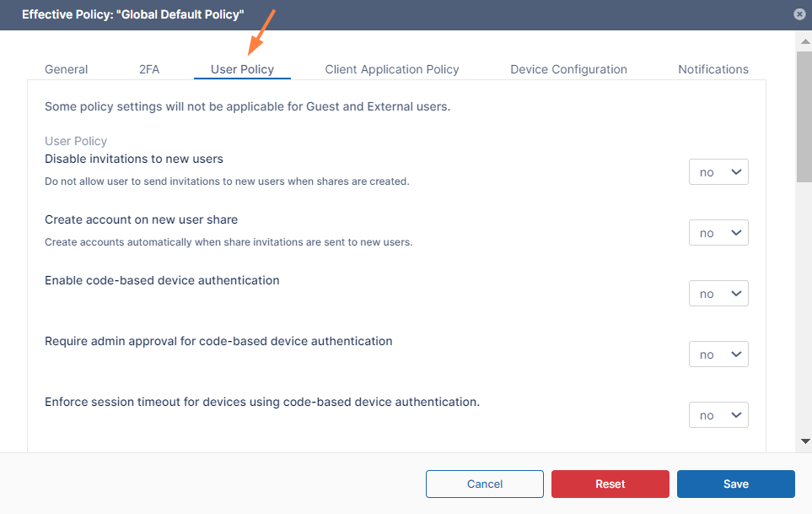Click the Cancel button

(x=485, y=484)
